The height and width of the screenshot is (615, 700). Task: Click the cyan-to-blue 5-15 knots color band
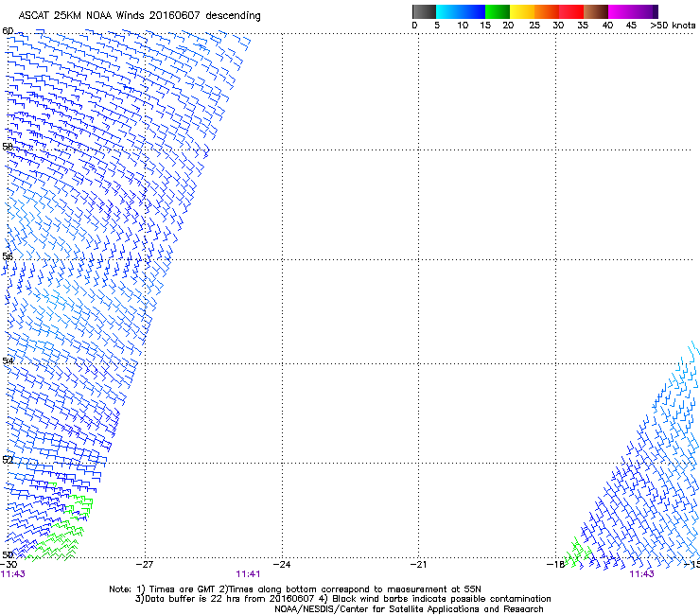pyautogui.click(x=461, y=11)
